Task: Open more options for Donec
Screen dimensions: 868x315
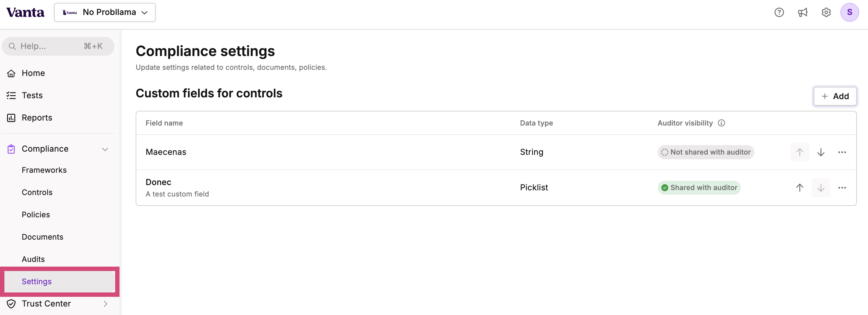Action: 842,187
